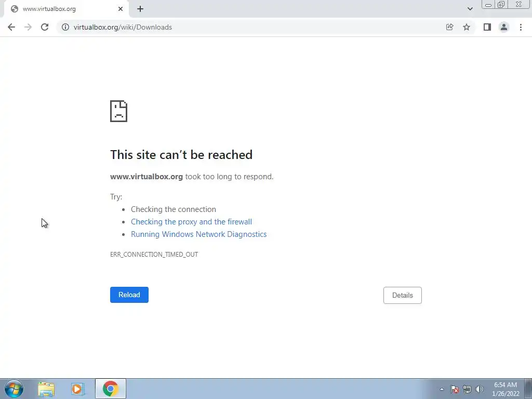This screenshot has height=399, width=532.
Task: Click Chrome icon in the taskbar
Action: tap(111, 389)
